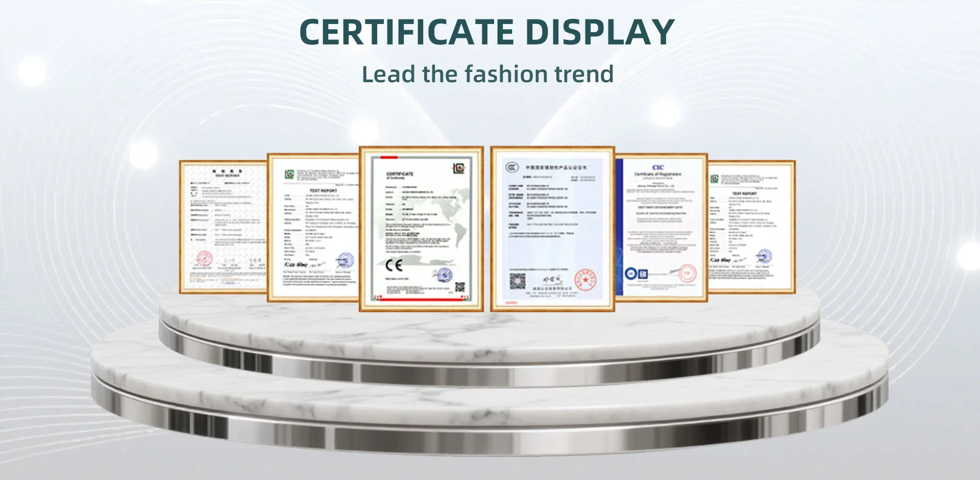This screenshot has height=480, width=980.
Task: Click the QR code on the CE certificate
Action: pos(460,287)
